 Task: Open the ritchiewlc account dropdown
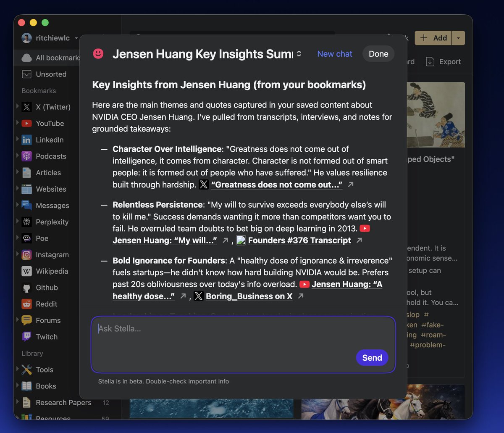(x=76, y=38)
